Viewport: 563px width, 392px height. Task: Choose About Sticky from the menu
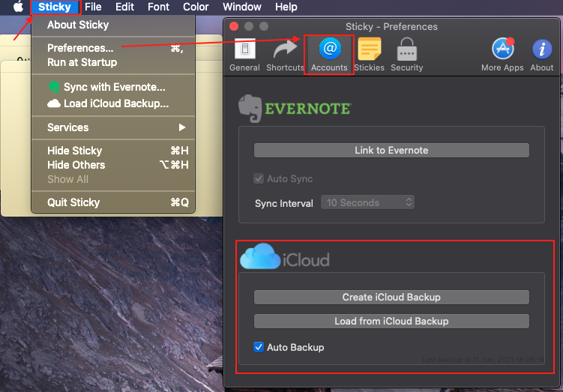point(113,25)
